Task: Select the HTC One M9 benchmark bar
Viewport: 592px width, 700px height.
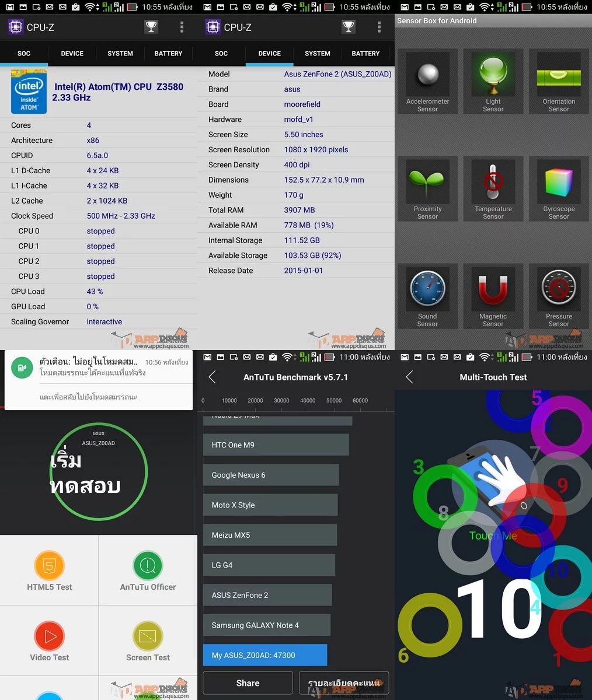Action: (x=276, y=444)
